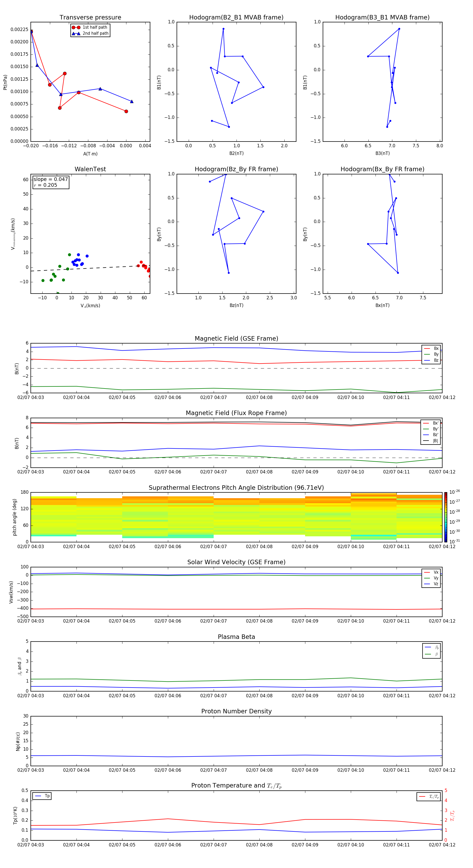Image resolution: width=473 pixels, height=868 pixels.
Task: Click the "By'" legend entry in the flux rope panel
Action: 431,429
